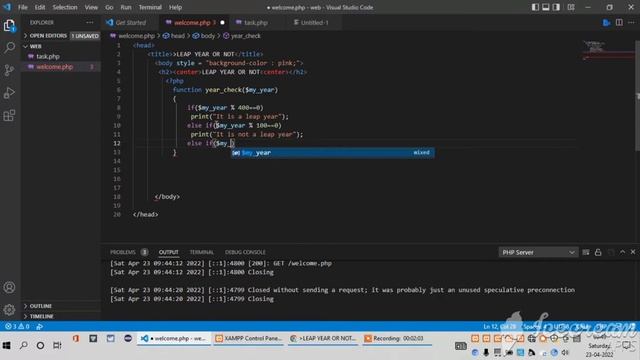The width and height of the screenshot is (640, 360).
Task: Open File menu
Action: 22,7
